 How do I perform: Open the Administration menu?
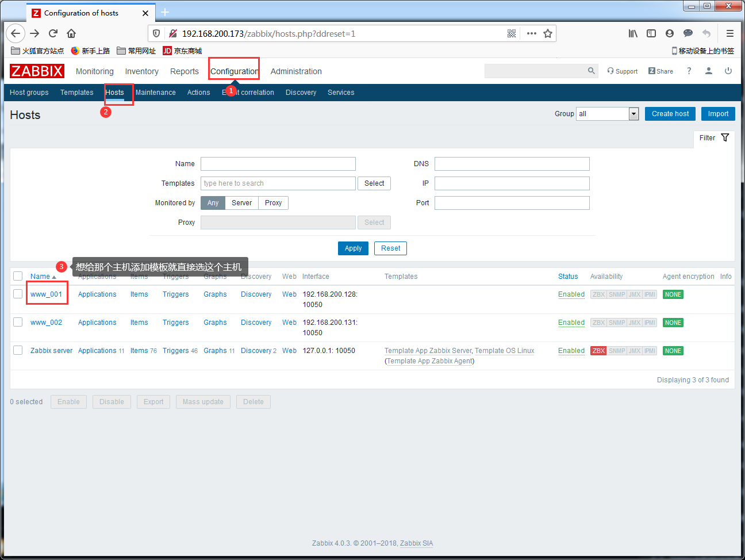pyautogui.click(x=296, y=71)
